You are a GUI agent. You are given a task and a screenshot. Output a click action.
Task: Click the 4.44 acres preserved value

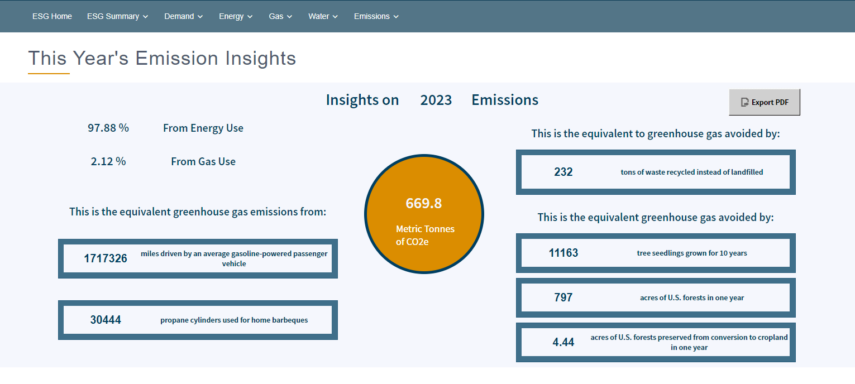[x=563, y=343]
